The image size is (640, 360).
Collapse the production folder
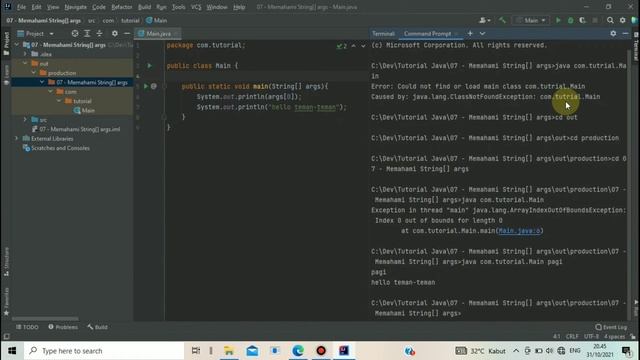tap(34, 73)
